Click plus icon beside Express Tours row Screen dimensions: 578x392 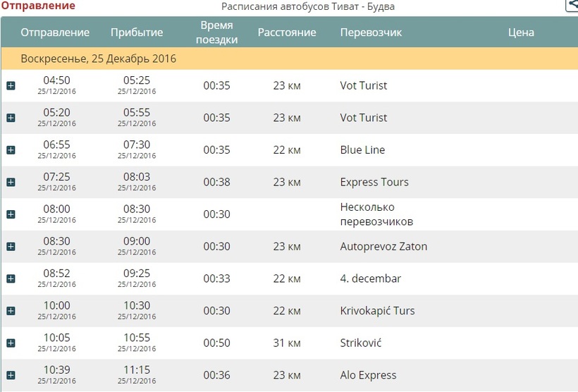11,182
